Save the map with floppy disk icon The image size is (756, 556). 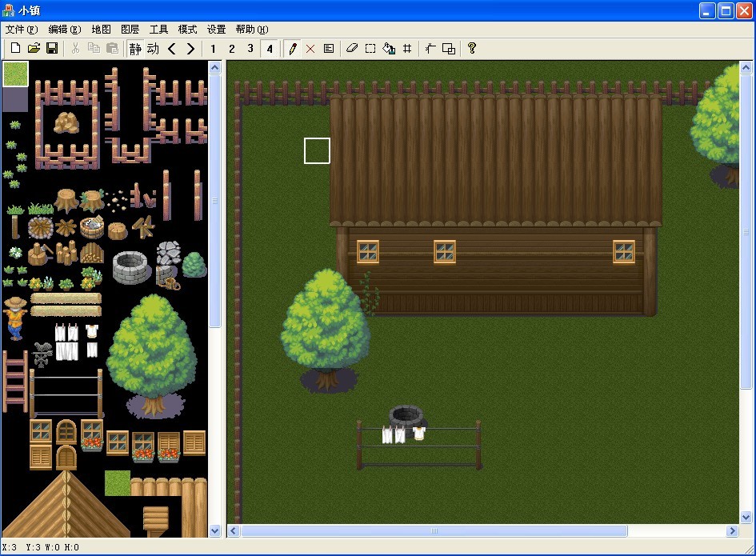coord(52,48)
